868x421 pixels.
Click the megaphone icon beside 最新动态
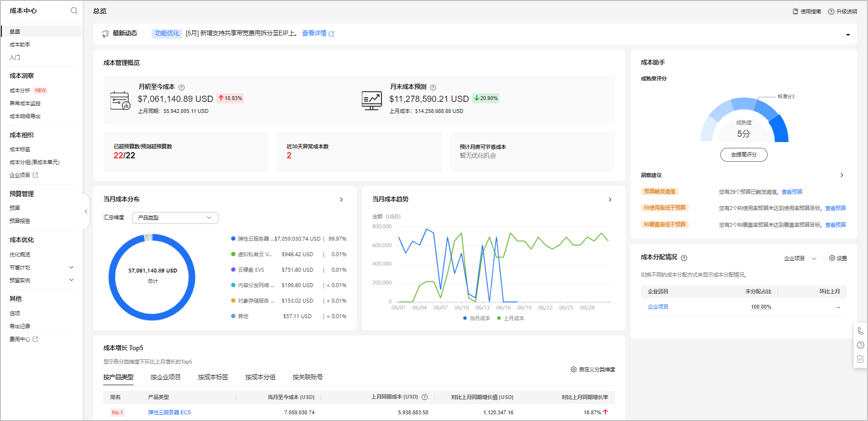click(105, 33)
